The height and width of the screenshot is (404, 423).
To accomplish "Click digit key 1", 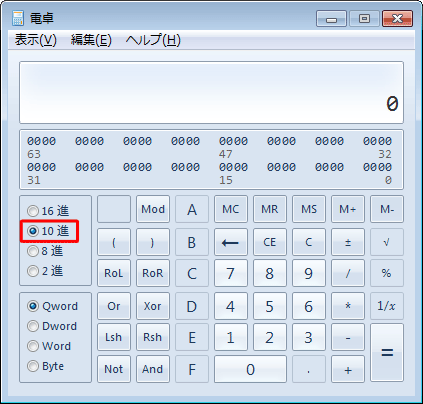I will click(x=231, y=337).
